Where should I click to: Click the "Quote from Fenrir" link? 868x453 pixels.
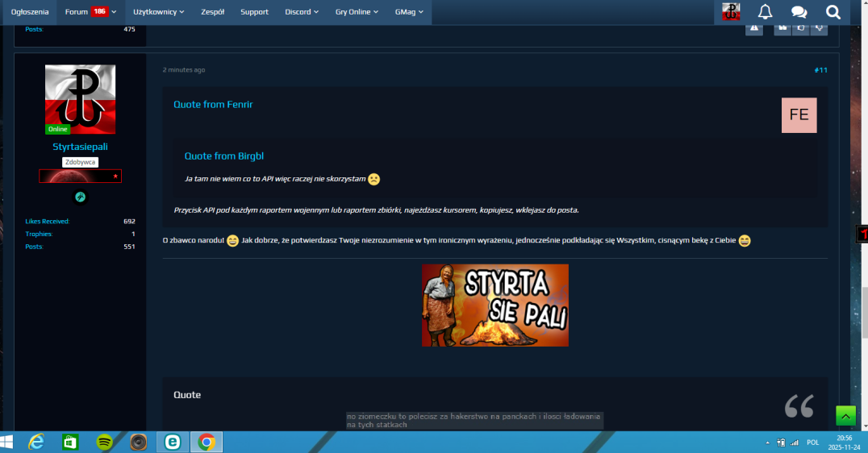(213, 105)
